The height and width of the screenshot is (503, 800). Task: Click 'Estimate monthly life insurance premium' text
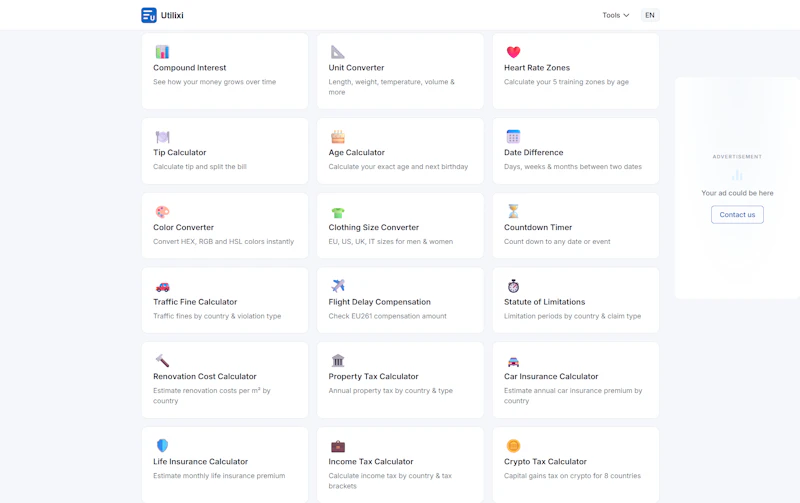tap(219, 475)
